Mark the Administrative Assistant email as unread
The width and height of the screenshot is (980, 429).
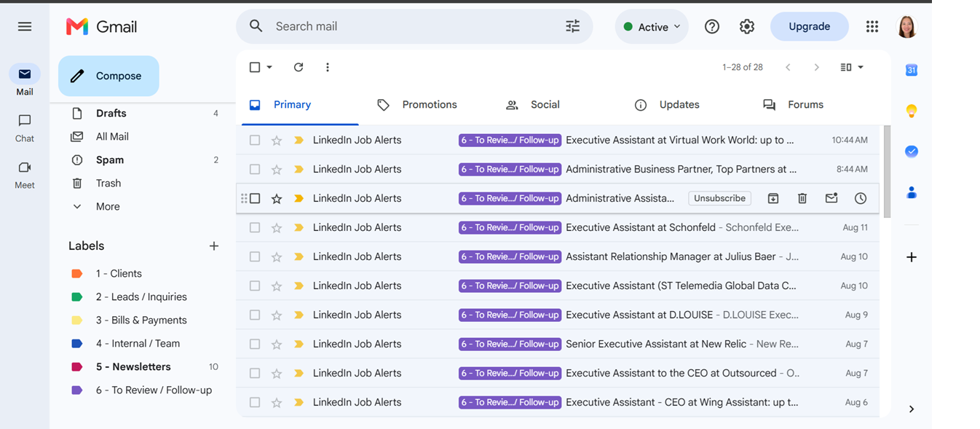(x=831, y=198)
